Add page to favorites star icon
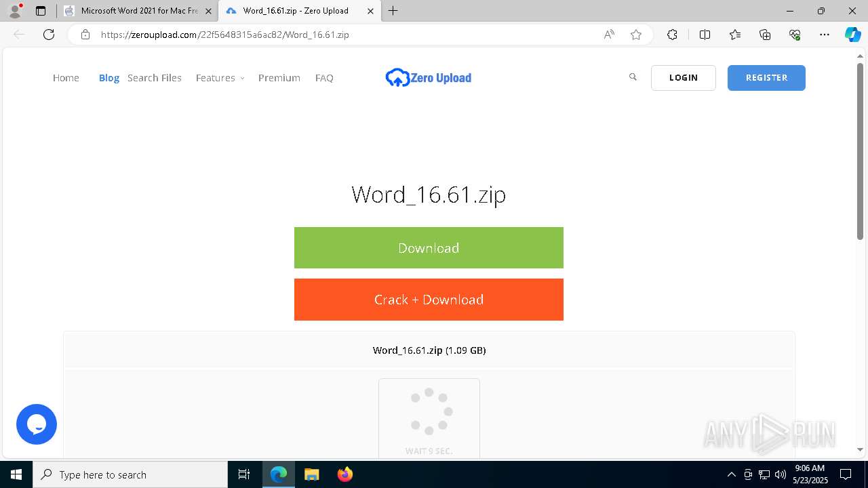The height and width of the screenshot is (488, 868). coord(636,35)
